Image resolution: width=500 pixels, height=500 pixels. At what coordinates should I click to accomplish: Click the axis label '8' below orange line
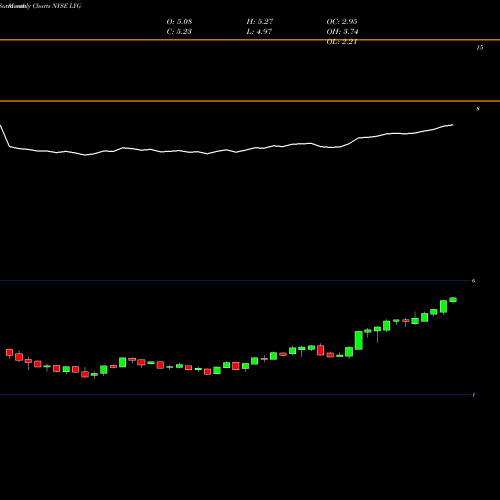click(478, 109)
